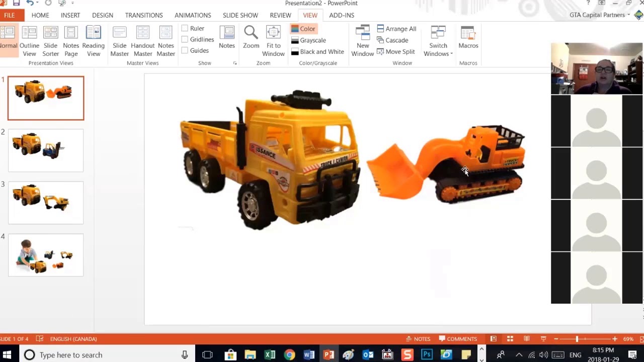Switch to the TRANSITIONS tab
644x362 pixels.
[x=144, y=16]
